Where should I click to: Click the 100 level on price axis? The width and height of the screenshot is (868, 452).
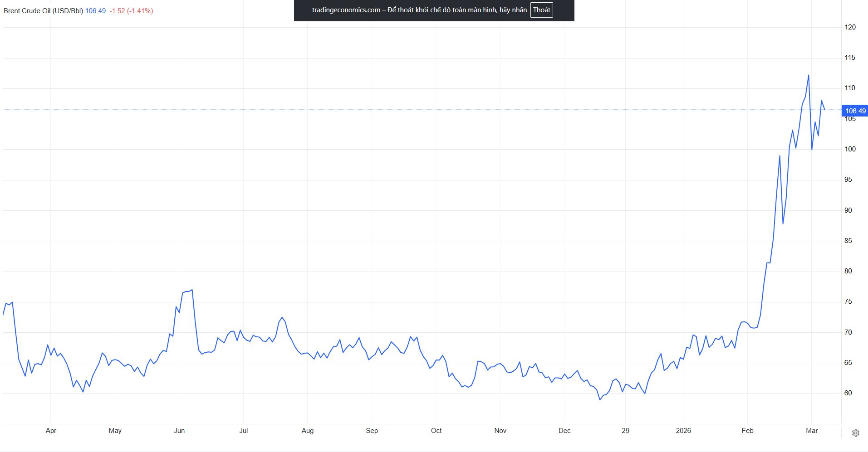(850, 149)
